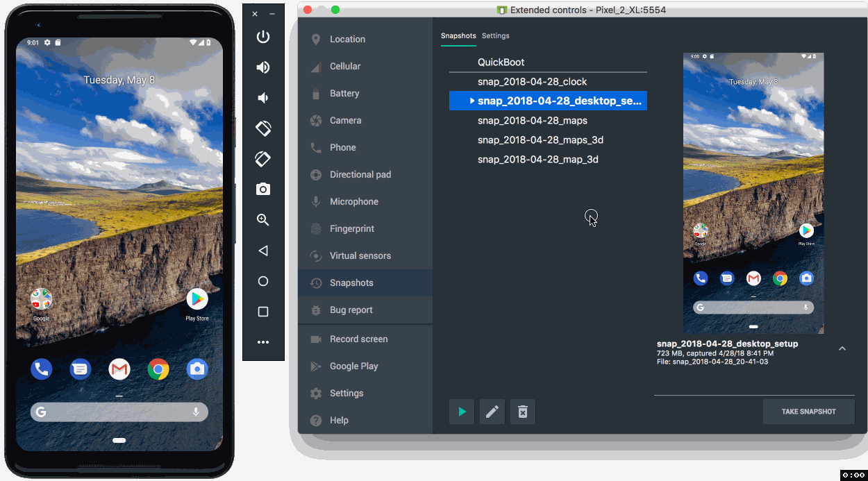Switch to the Settings tab
This screenshot has height=481, width=868.
tap(496, 35)
